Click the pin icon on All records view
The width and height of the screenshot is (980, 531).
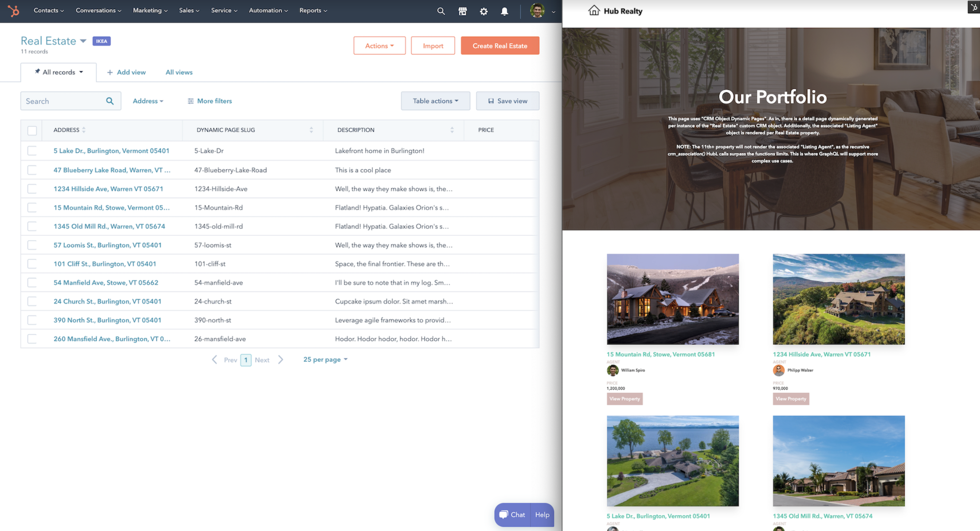(38, 72)
